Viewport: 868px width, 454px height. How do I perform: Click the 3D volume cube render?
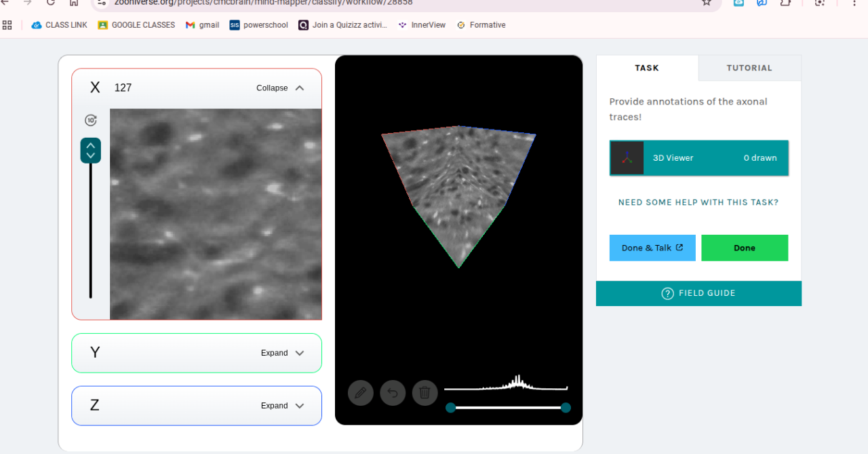(x=459, y=196)
